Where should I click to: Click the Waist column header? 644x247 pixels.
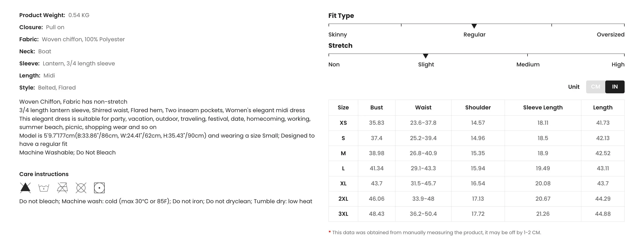coord(423,107)
